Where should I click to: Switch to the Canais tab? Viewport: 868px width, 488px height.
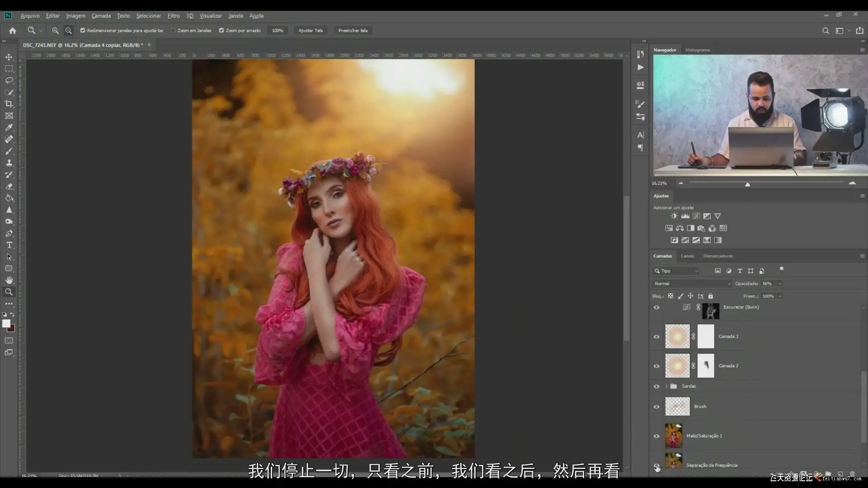pyautogui.click(x=687, y=256)
